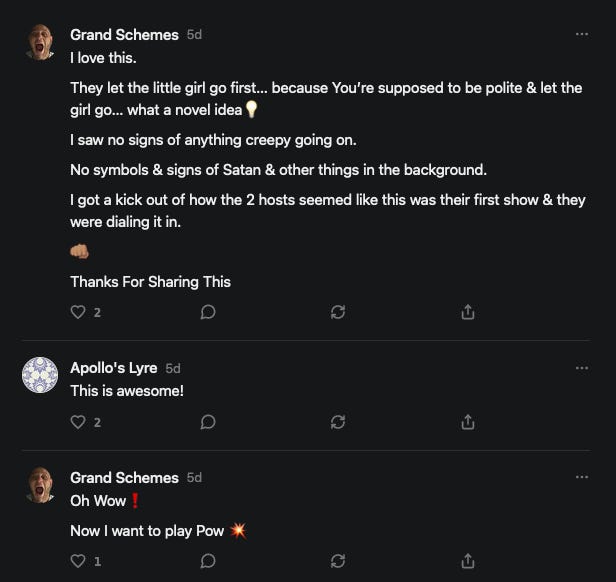The width and height of the screenshot is (616, 582).
Task: Share Apollo's Lyre's comment
Action: (467, 422)
